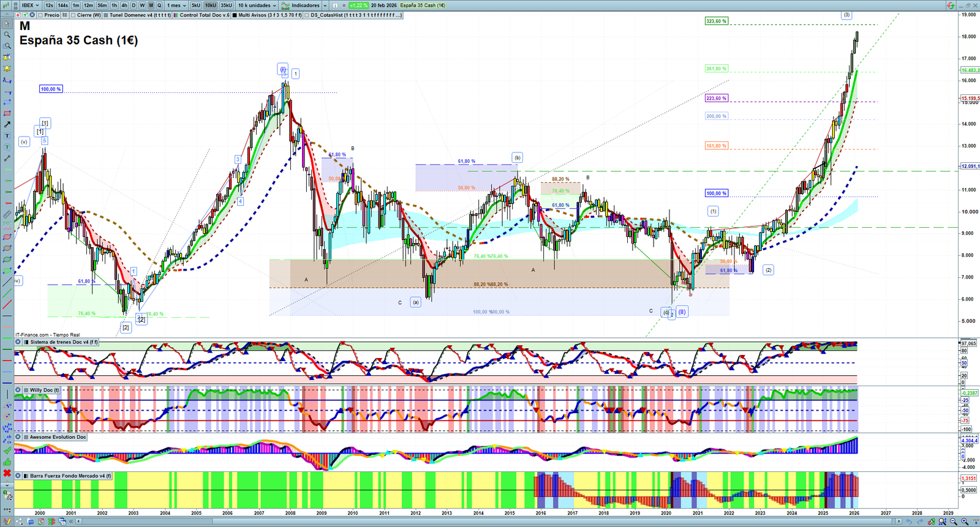
Task: Open the '1 mes' timeframe dropdown
Action: pyautogui.click(x=177, y=6)
